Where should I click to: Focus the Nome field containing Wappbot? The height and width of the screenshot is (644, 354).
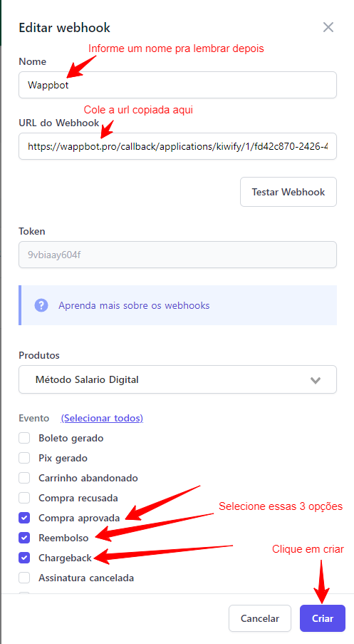click(x=177, y=85)
